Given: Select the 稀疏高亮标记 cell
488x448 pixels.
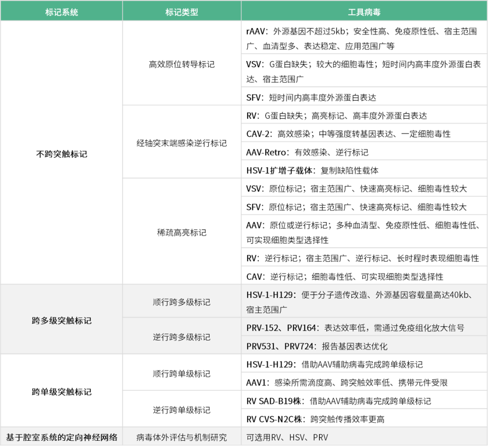Looking at the screenshot, I should (x=182, y=233).
